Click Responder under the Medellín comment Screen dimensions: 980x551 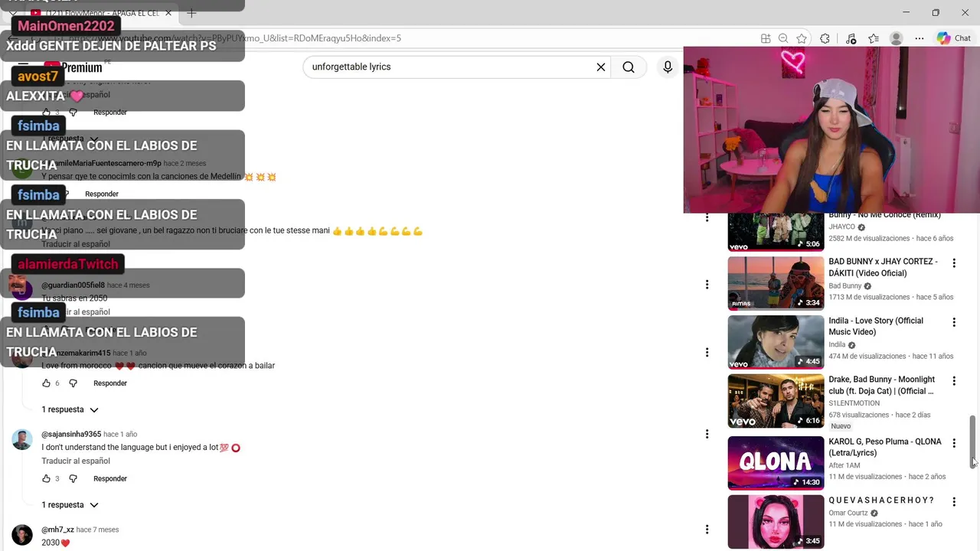point(102,194)
